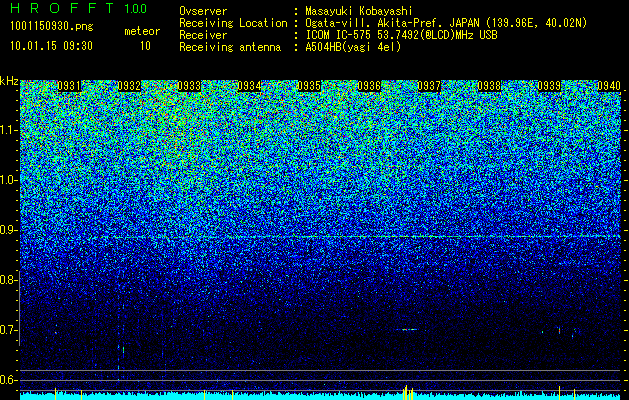
Task: Click the Receiver line ICOM IC-575
Action: [401, 35]
